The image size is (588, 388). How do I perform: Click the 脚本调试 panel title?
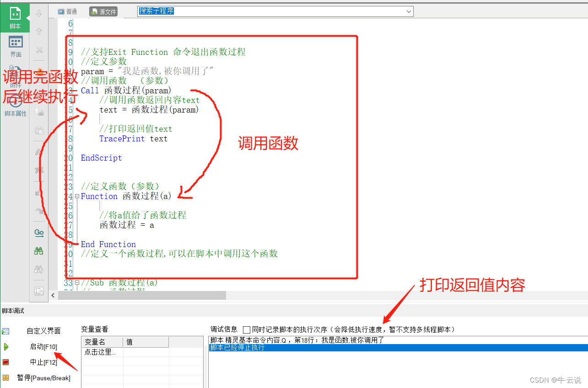13,311
